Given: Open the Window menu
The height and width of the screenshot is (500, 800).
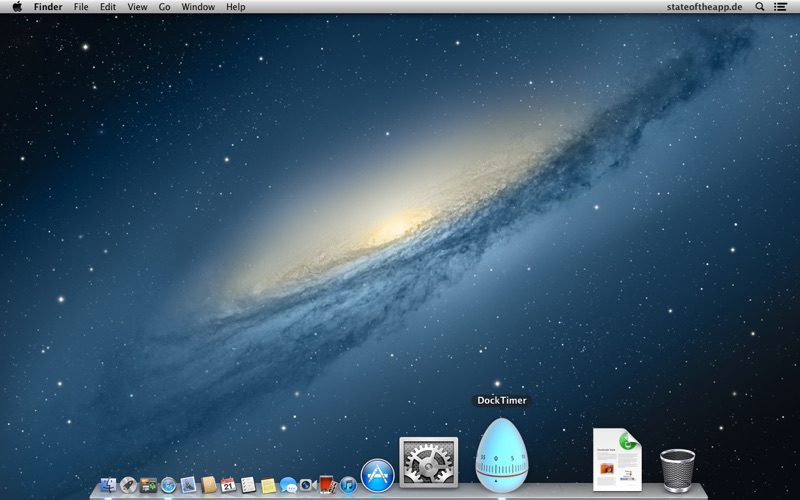Looking at the screenshot, I should 198,7.
